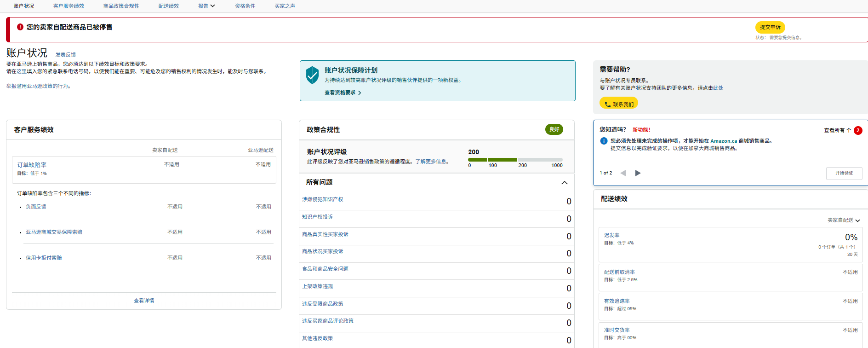Go to next tip with right arrow
This screenshot has height=348, width=868.
pyautogui.click(x=638, y=173)
